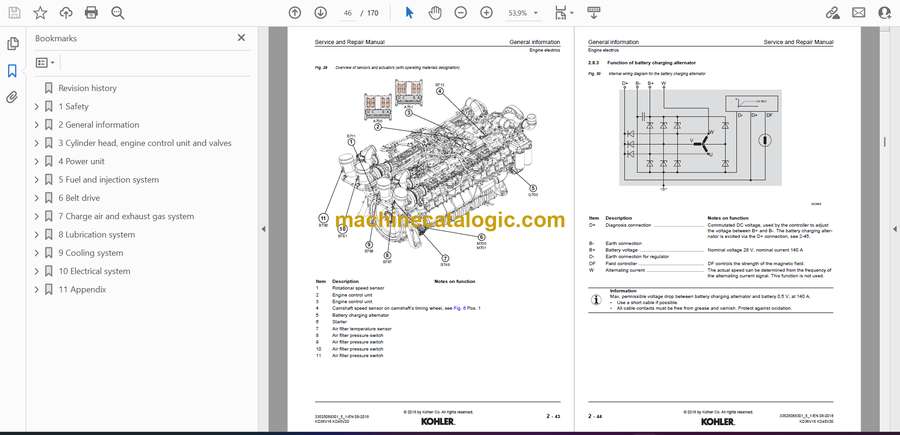Viewport: 900px width, 435px height.
Task: Open the zoom level dropdown showing 53.9%
Action: click(x=522, y=13)
